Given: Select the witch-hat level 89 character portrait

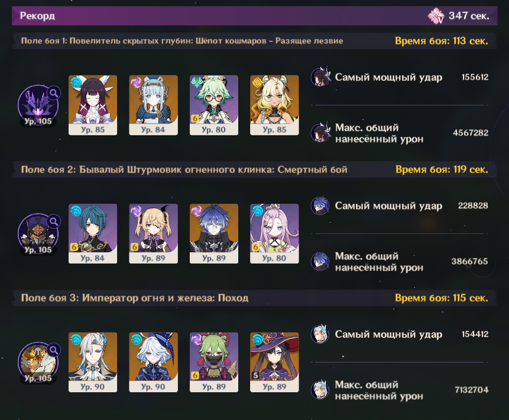Looking at the screenshot, I should pyautogui.click(x=274, y=362).
